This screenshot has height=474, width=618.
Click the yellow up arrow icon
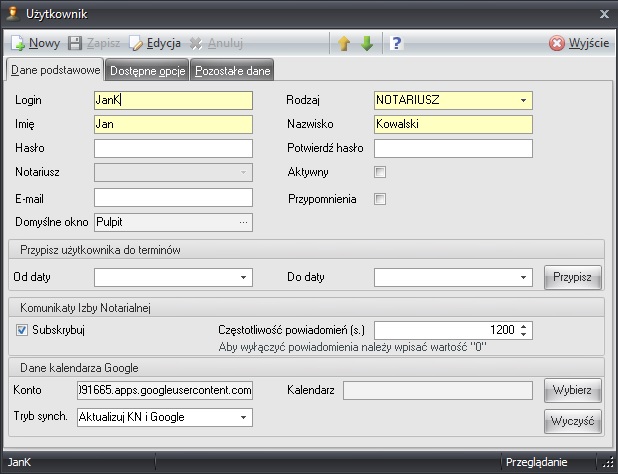[343, 44]
